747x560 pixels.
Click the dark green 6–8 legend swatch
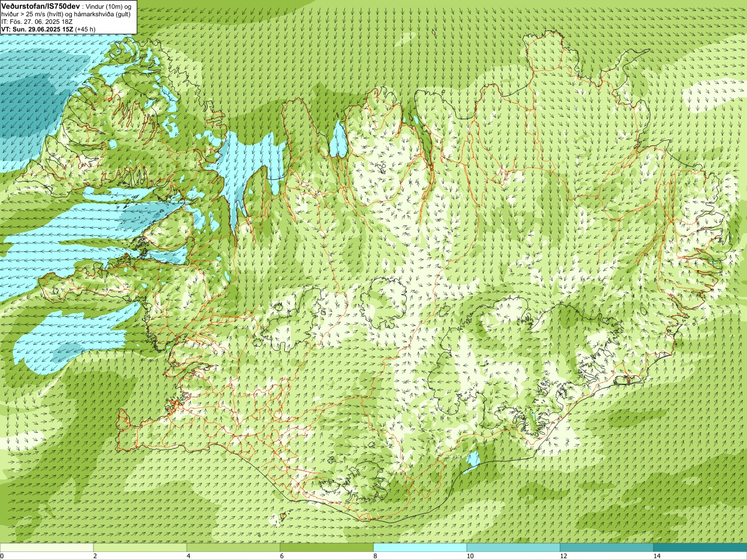pyautogui.click(x=327, y=547)
